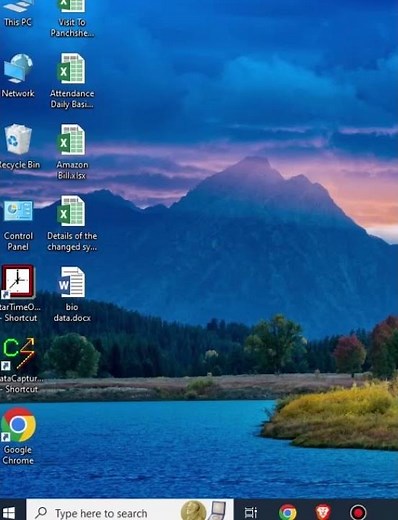Select the Google Chrome desktop shortcut
398x520 pixels.
click(x=18, y=437)
